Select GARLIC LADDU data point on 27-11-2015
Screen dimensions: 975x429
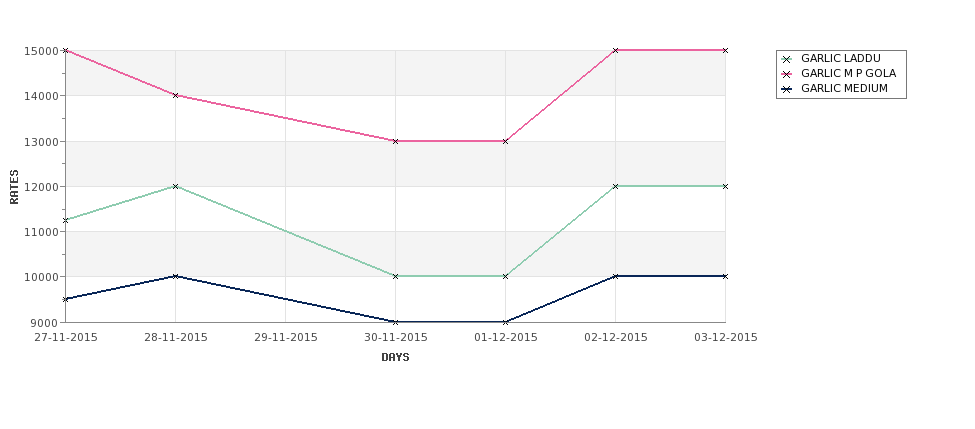coord(65,220)
